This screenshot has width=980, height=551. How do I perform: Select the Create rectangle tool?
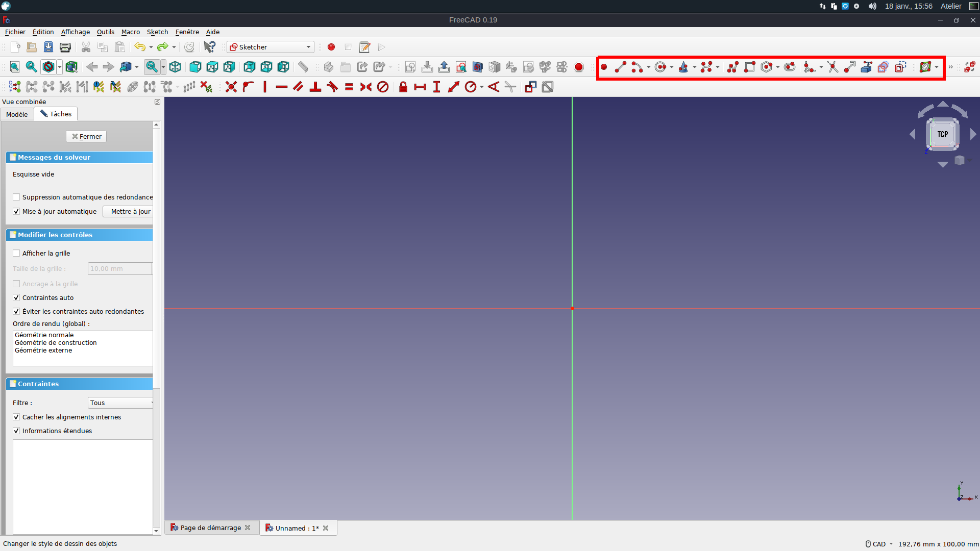click(749, 67)
